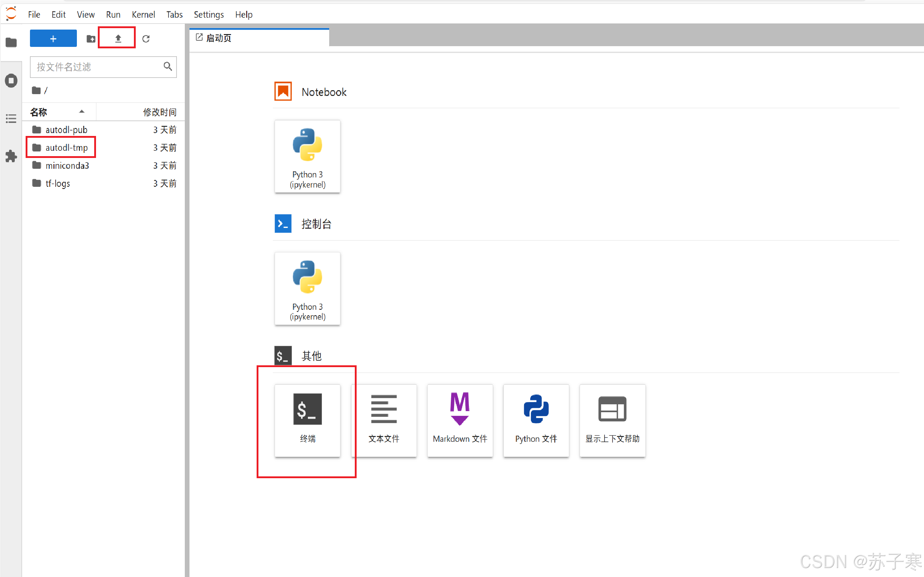Screen dimensions: 924x577
Task: Open the Kernel menu
Action: (143, 14)
